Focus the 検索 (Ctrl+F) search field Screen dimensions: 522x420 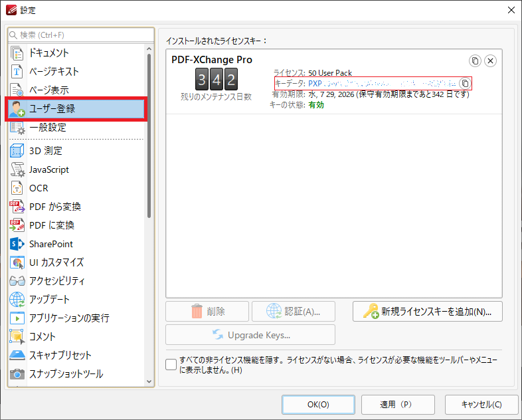point(81,35)
